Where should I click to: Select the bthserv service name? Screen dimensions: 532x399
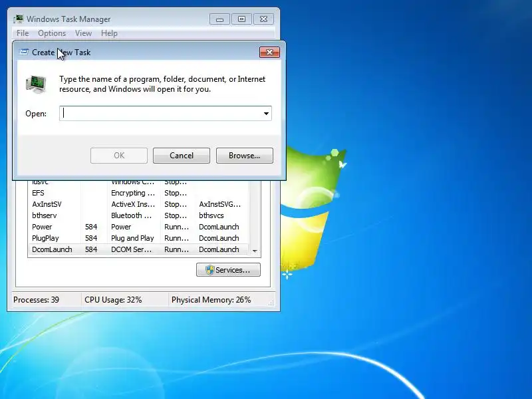click(45, 215)
